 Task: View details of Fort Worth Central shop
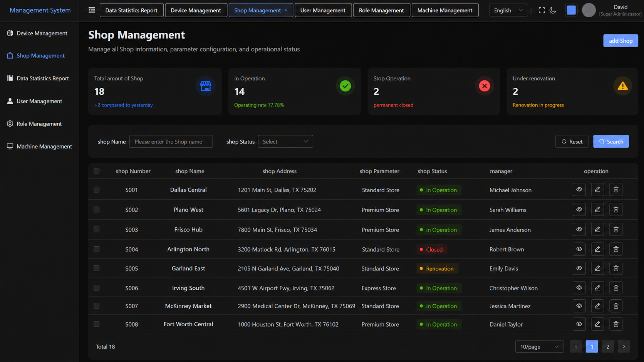point(579,324)
